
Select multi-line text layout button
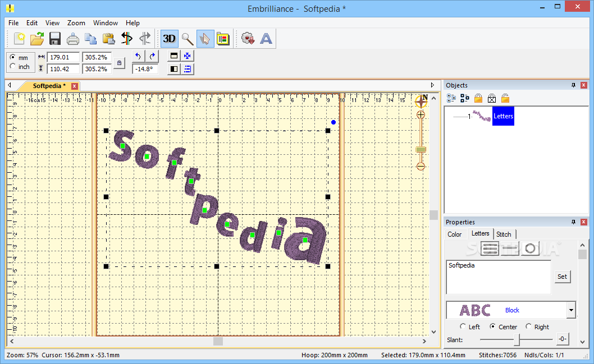click(x=490, y=248)
